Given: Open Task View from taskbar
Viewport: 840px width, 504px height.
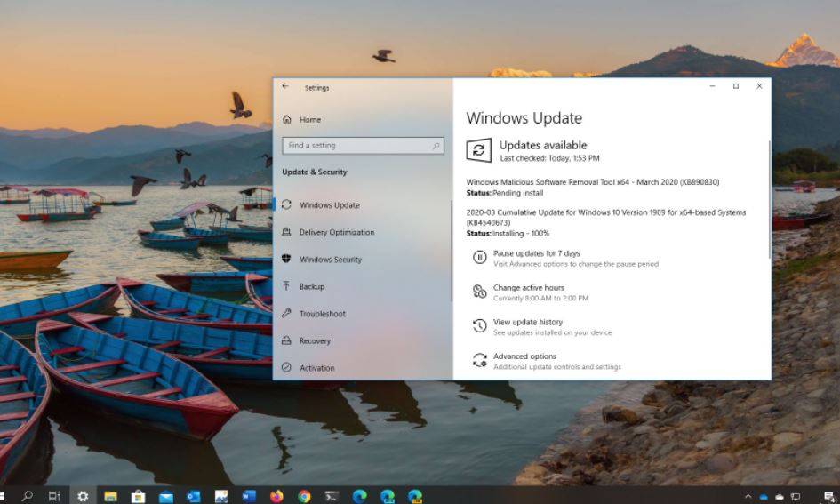Looking at the screenshot, I should [54, 496].
